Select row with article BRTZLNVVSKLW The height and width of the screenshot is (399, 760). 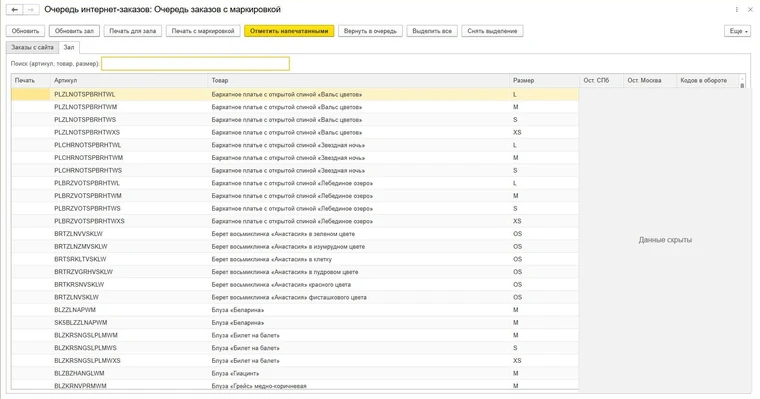point(295,234)
